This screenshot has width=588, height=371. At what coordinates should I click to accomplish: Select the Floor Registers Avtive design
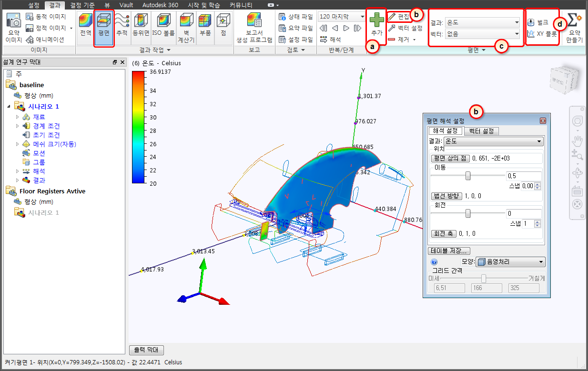click(x=52, y=191)
